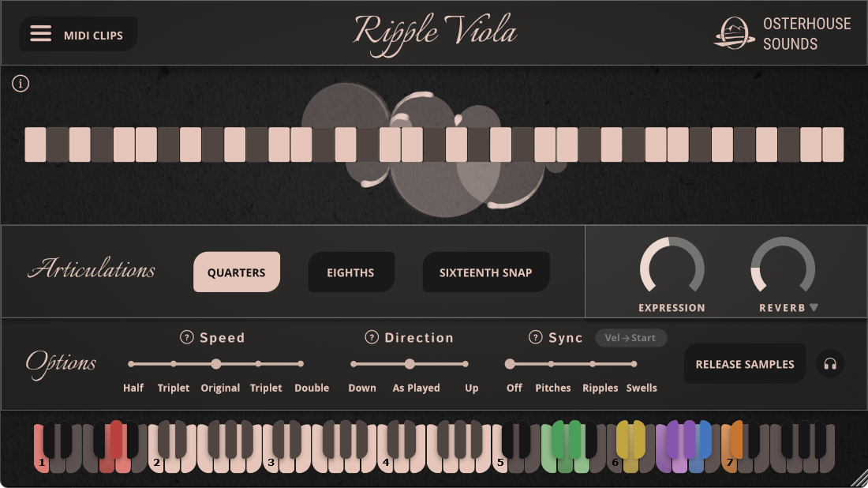This screenshot has width=868, height=488.
Task: Set Speed slider to Double
Action: click(301, 364)
